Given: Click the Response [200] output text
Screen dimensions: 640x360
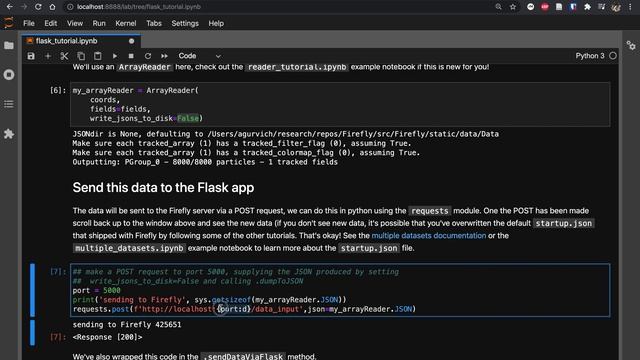Looking at the screenshot, I should click(x=107, y=337).
